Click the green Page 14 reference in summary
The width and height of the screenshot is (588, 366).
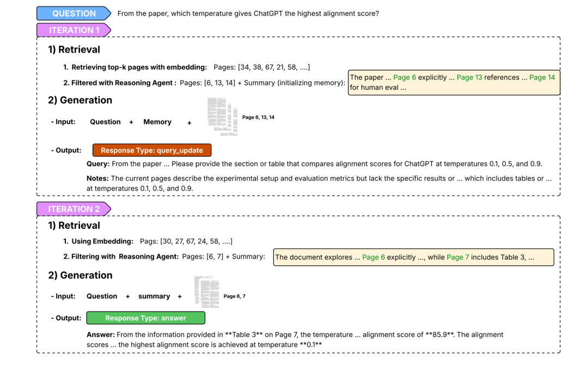542,77
